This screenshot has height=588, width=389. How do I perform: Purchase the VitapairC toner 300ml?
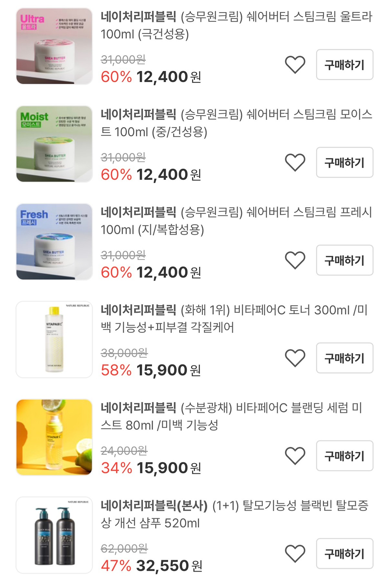344,358
